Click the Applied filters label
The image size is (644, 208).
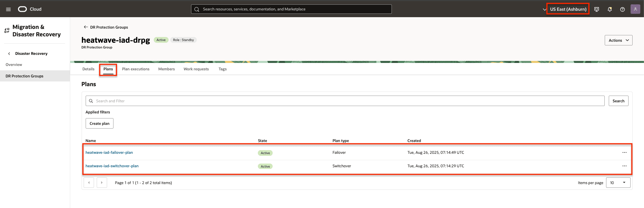click(x=98, y=112)
